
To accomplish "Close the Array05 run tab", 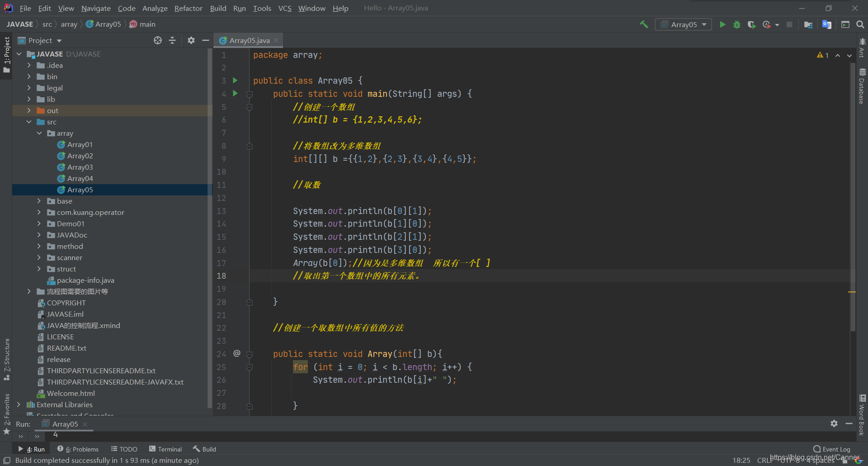I will click(85, 424).
